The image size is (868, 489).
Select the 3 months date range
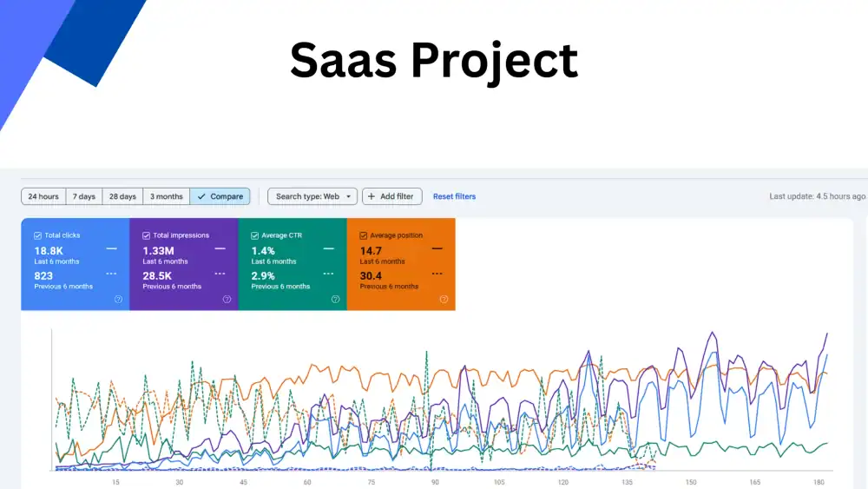click(167, 196)
